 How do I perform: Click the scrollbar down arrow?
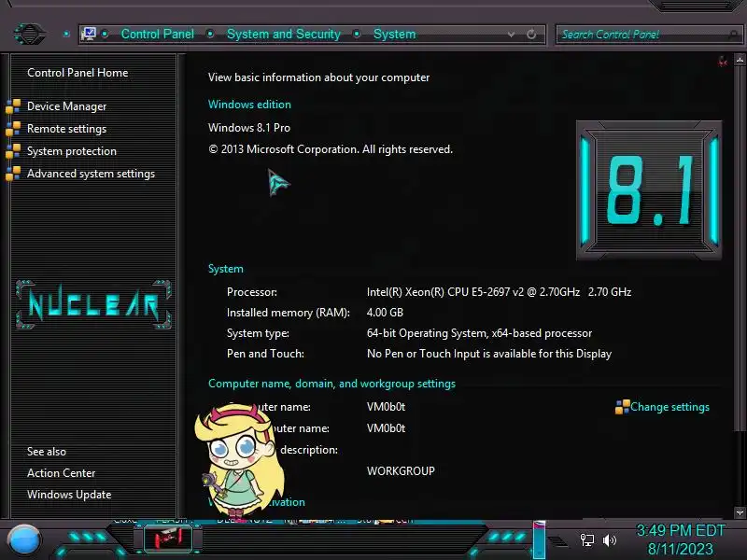pos(740,512)
